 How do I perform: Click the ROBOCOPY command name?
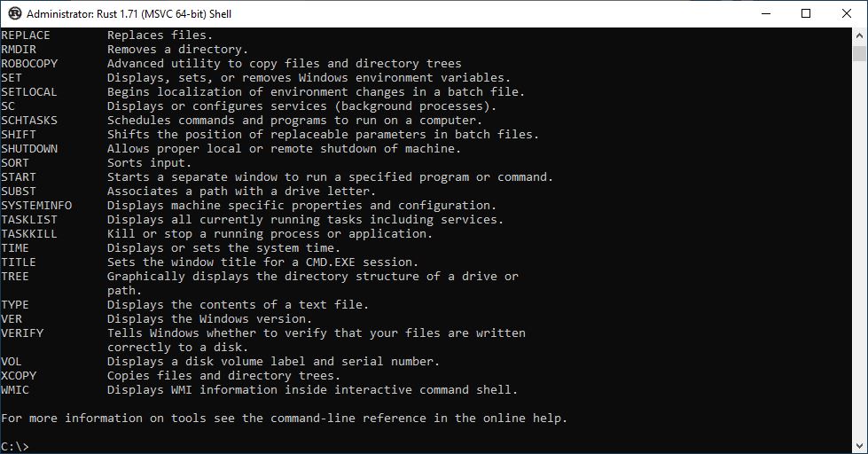[x=29, y=63]
